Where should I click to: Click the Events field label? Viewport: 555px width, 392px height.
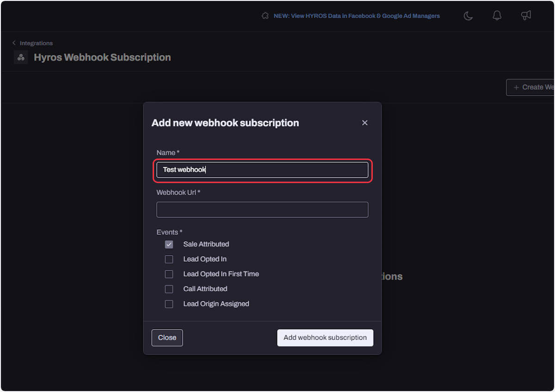tap(169, 232)
